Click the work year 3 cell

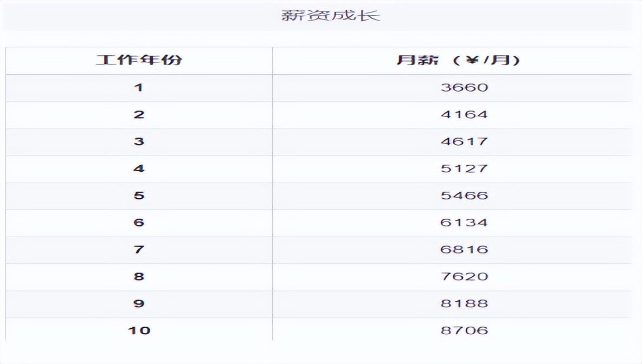click(x=139, y=141)
